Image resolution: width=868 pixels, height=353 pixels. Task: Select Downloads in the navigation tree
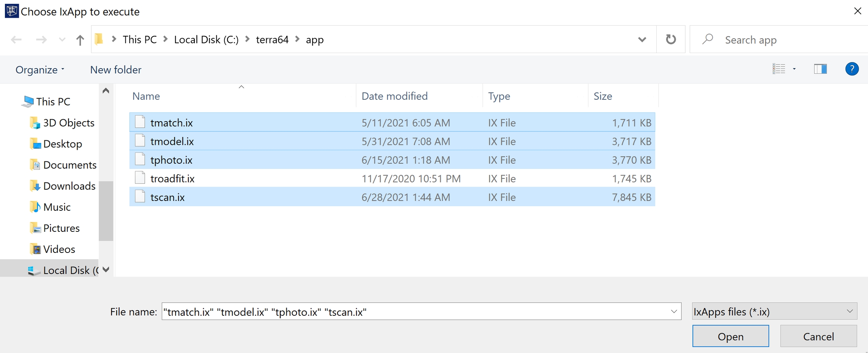pos(69,186)
